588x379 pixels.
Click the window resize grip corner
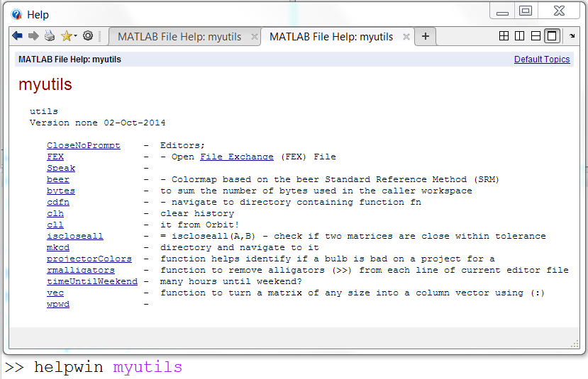[575, 345]
